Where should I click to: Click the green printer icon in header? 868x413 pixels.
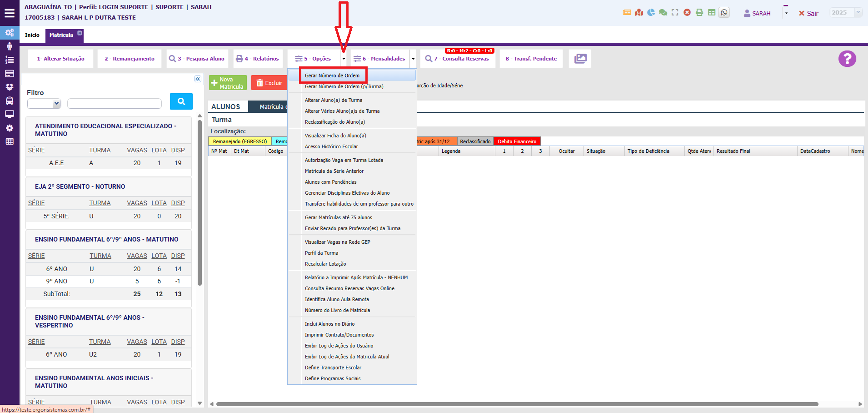pyautogui.click(x=699, y=13)
